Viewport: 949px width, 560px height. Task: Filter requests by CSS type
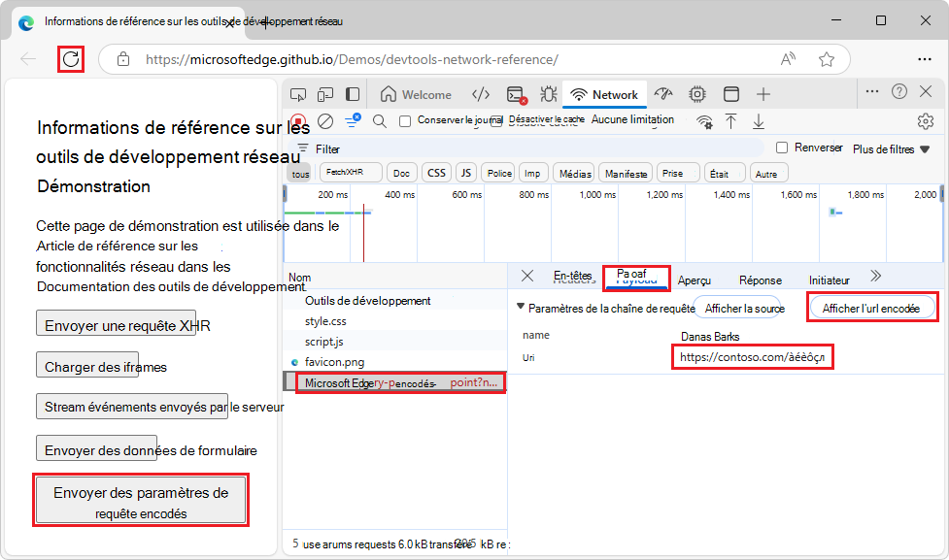click(436, 173)
